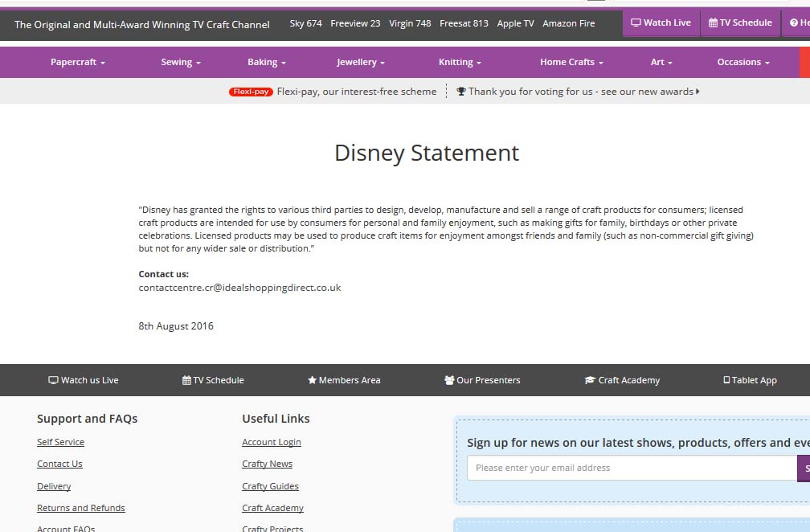Open the Crafty News link
Image resolution: width=810 pixels, height=532 pixels.
tap(267, 464)
